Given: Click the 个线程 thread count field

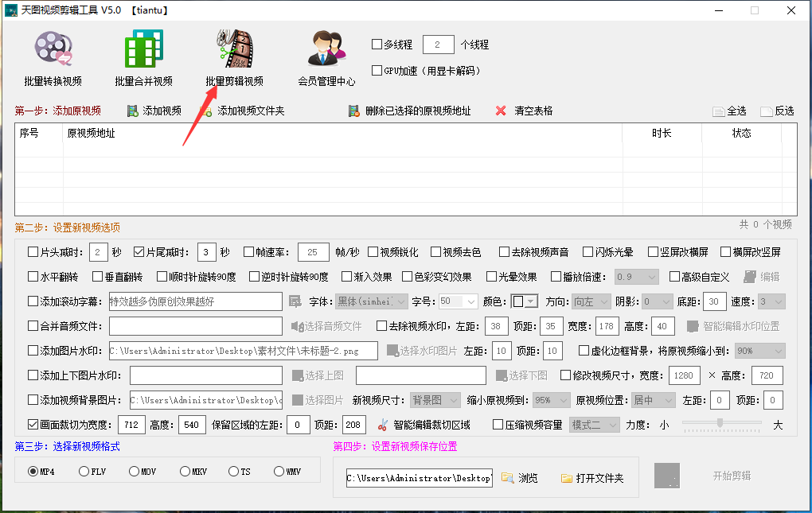Looking at the screenshot, I should tap(438, 45).
